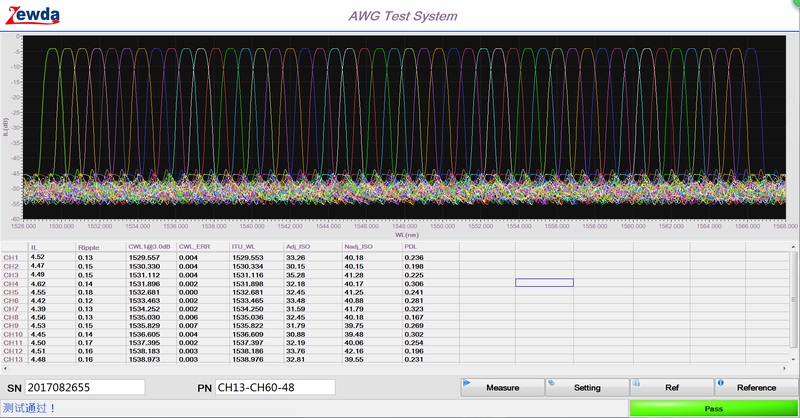Click the AWG Test System title
The image size is (800, 418).
tap(403, 16)
